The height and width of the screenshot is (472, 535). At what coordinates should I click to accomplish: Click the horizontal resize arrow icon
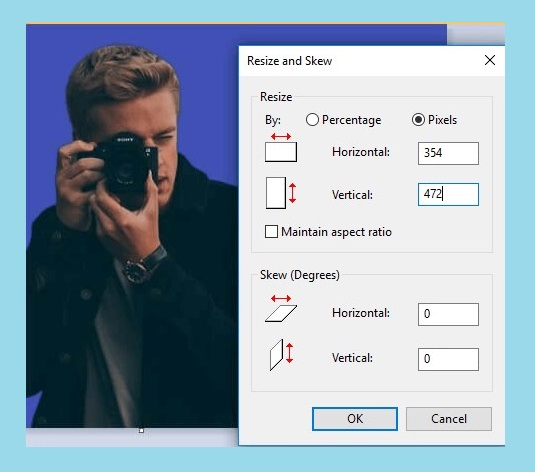281,147
